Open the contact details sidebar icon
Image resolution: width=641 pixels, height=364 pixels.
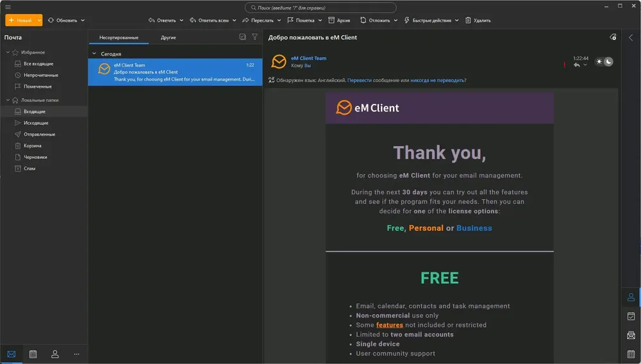pyautogui.click(x=631, y=297)
